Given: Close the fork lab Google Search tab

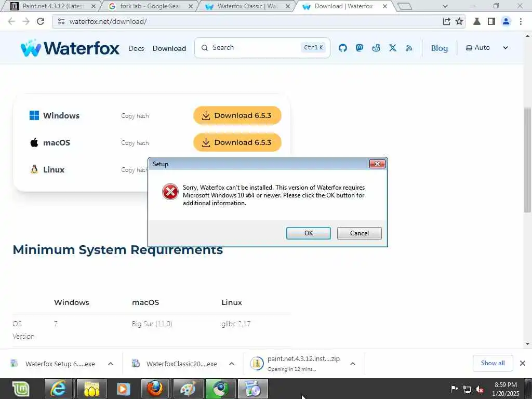Looking at the screenshot, I should [x=191, y=6].
